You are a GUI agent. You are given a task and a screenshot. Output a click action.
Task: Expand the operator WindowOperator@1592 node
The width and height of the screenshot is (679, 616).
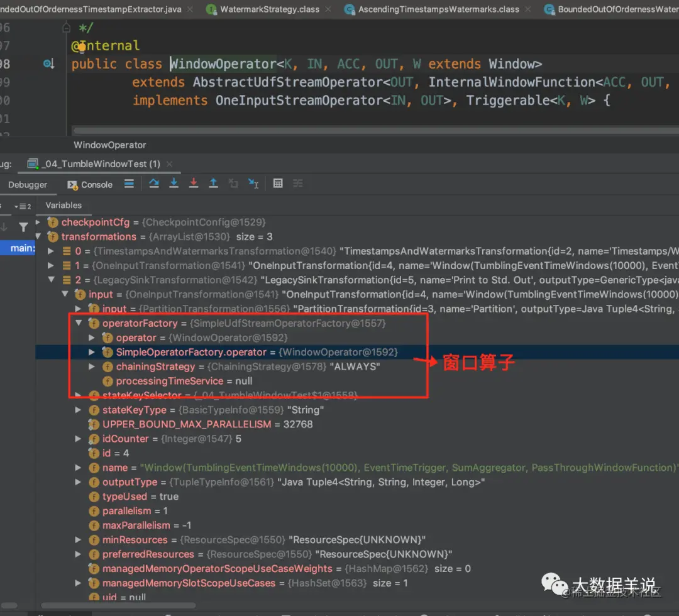[x=92, y=338]
